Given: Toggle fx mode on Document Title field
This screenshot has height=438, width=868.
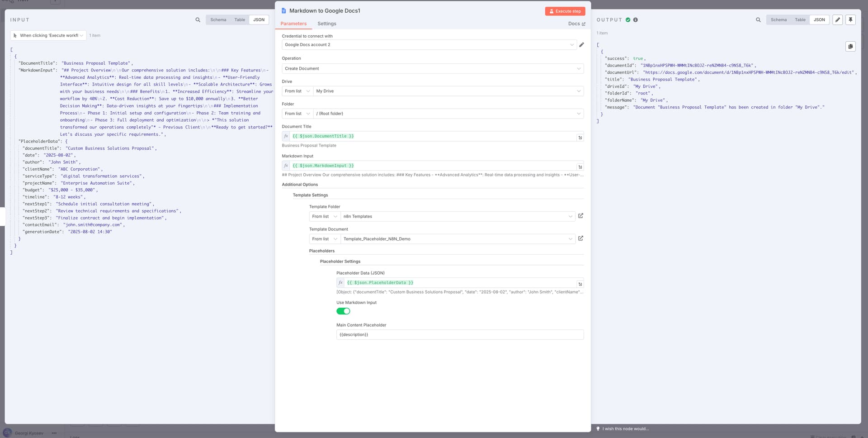Looking at the screenshot, I should [286, 136].
